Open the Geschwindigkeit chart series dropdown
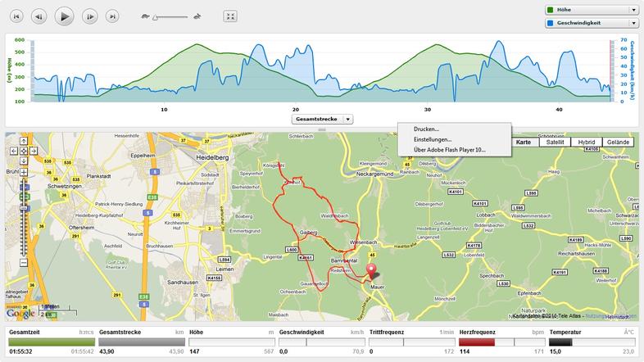Image resolution: width=644 pixels, height=362 pixels. [x=592, y=23]
